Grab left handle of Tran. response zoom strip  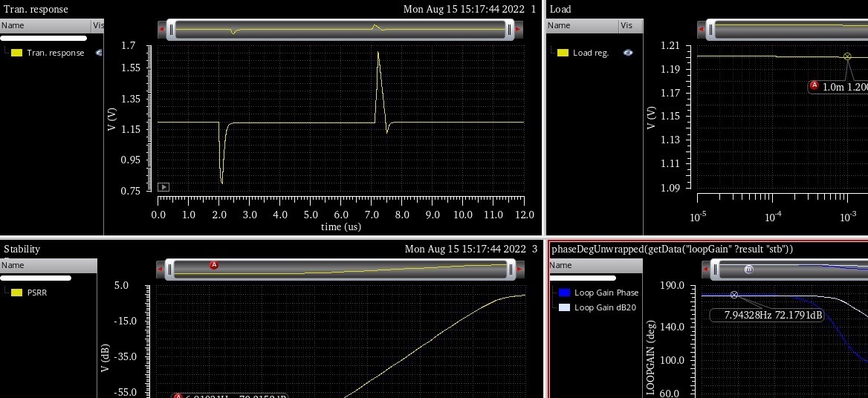pos(172,29)
